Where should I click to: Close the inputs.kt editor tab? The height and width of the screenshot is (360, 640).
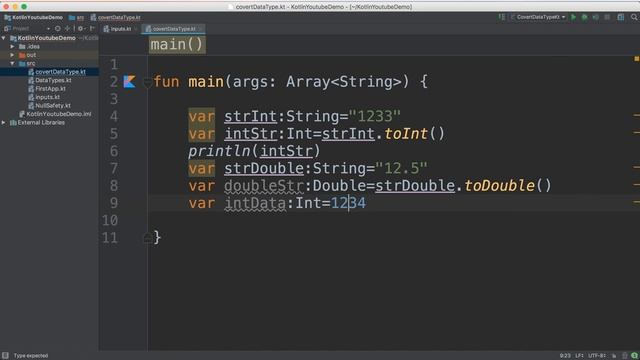click(x=136, y=29)
